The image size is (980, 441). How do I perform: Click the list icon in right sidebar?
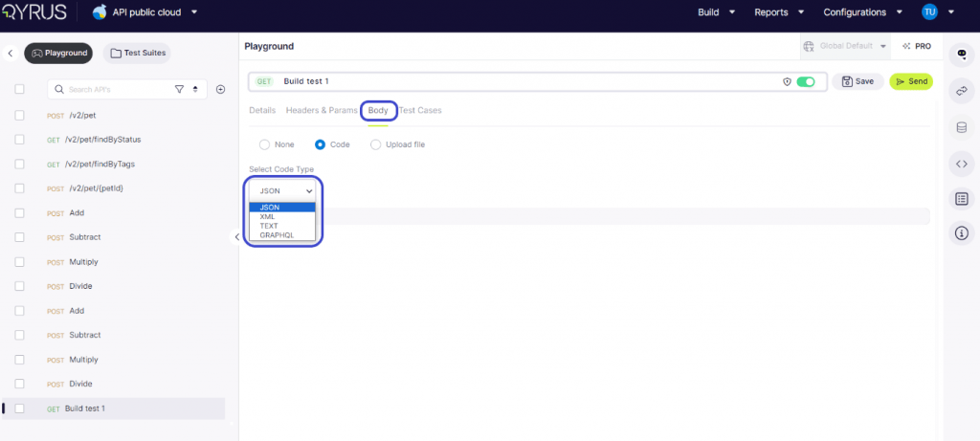[962, 199]
